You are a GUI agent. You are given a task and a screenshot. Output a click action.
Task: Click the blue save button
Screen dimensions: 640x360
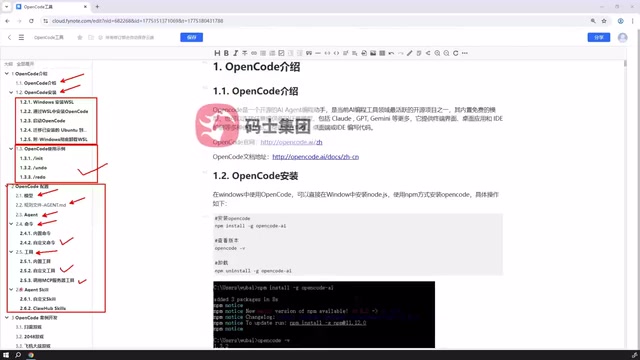coord(191,37)
